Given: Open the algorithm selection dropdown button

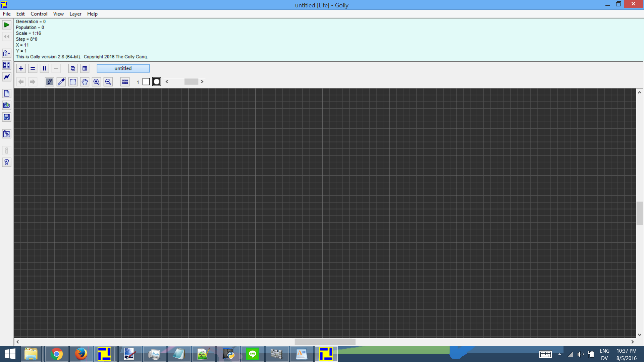Looking at the screenshot, I should pos(7,53).
